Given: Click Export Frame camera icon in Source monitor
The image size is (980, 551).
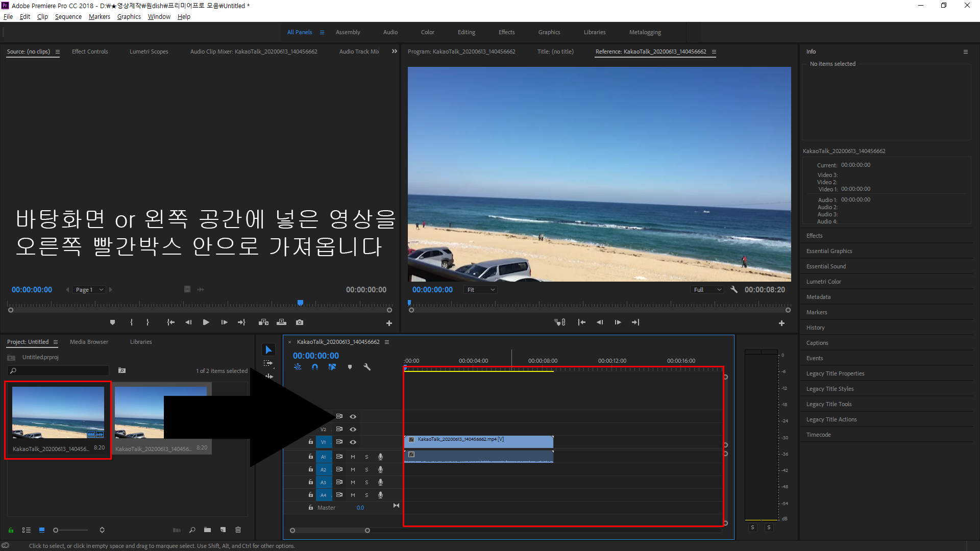Looking at the screenshot, I should click(300, 322).
